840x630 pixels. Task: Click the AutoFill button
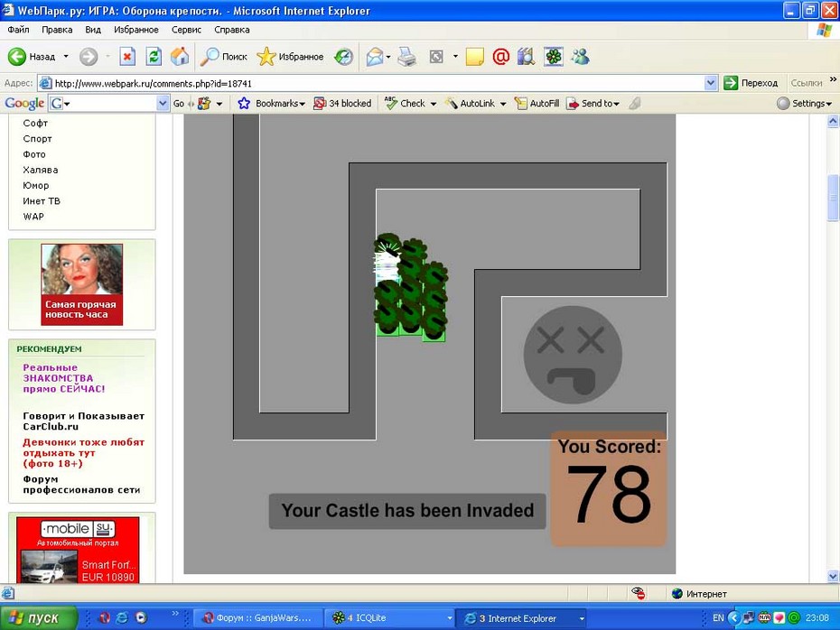pyautogui.click(x=537, y=103)
